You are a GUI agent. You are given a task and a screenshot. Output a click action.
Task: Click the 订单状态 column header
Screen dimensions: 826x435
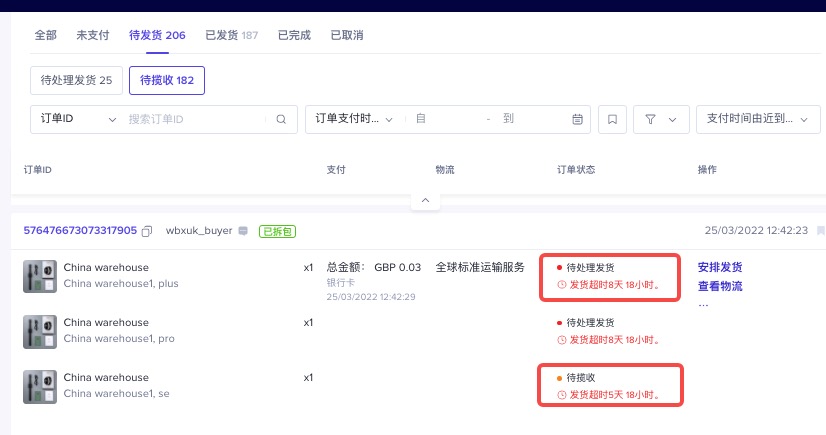pos(576,170)
